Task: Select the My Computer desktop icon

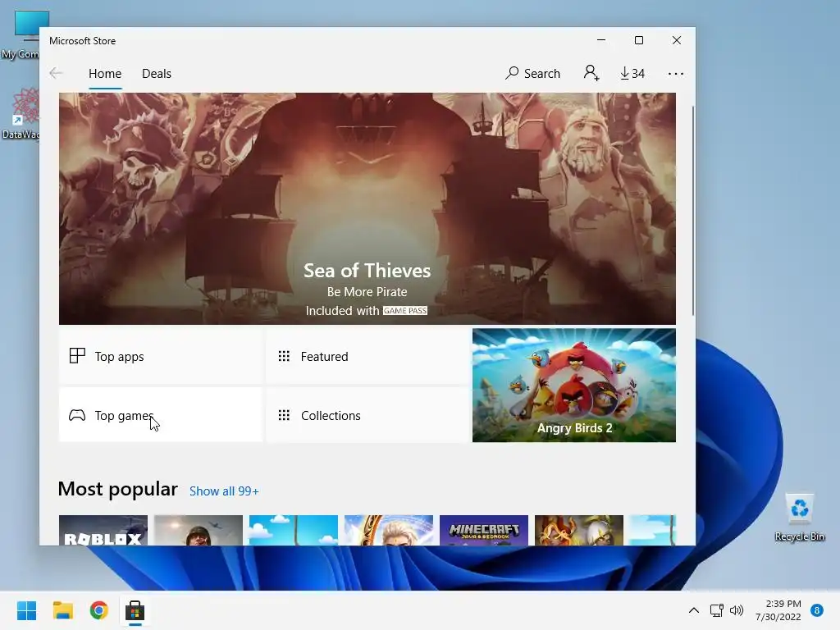Action: (21, 34)
